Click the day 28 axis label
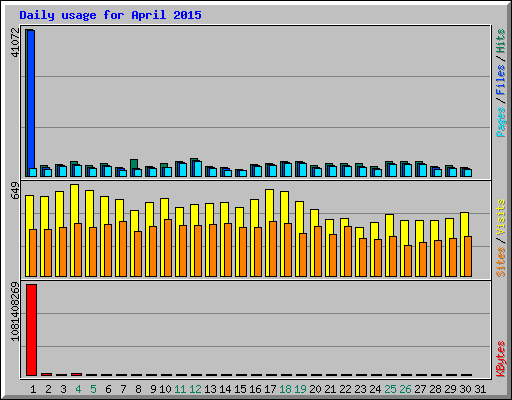 435,389
